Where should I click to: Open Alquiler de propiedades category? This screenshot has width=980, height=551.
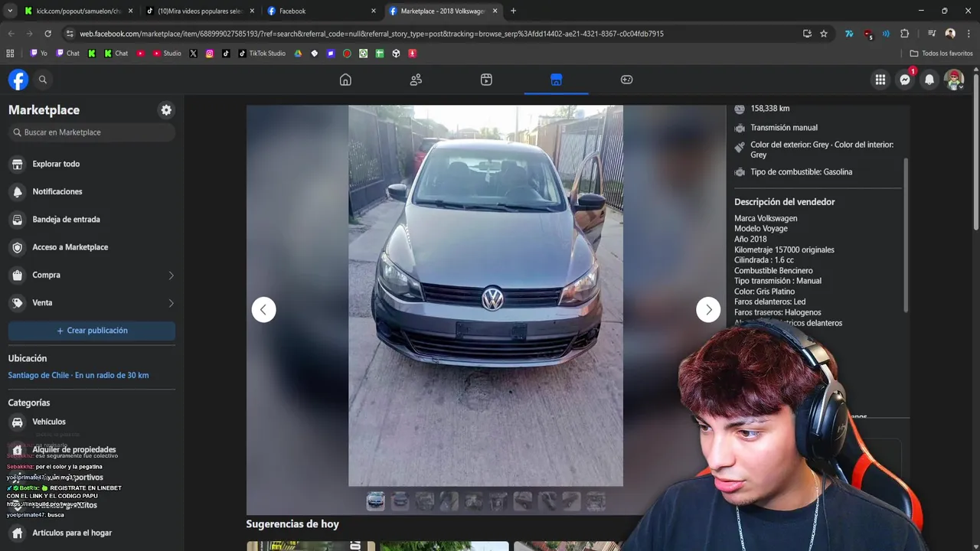[x=92, y=450]
